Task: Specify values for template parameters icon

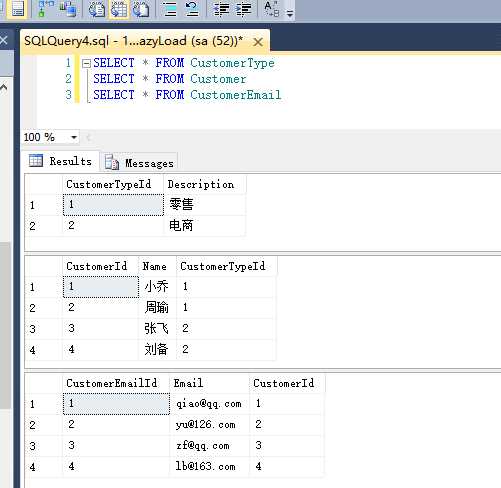Action: (x=272, y=9)
